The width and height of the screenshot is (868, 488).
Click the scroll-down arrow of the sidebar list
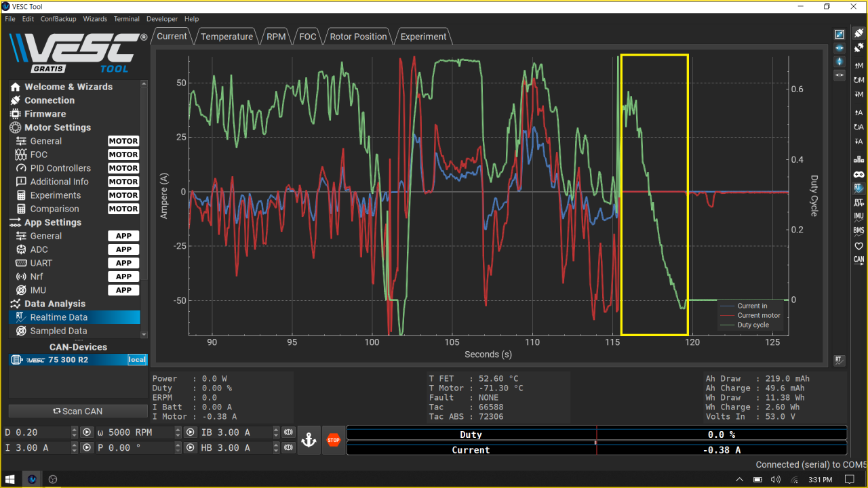[144, 334]
